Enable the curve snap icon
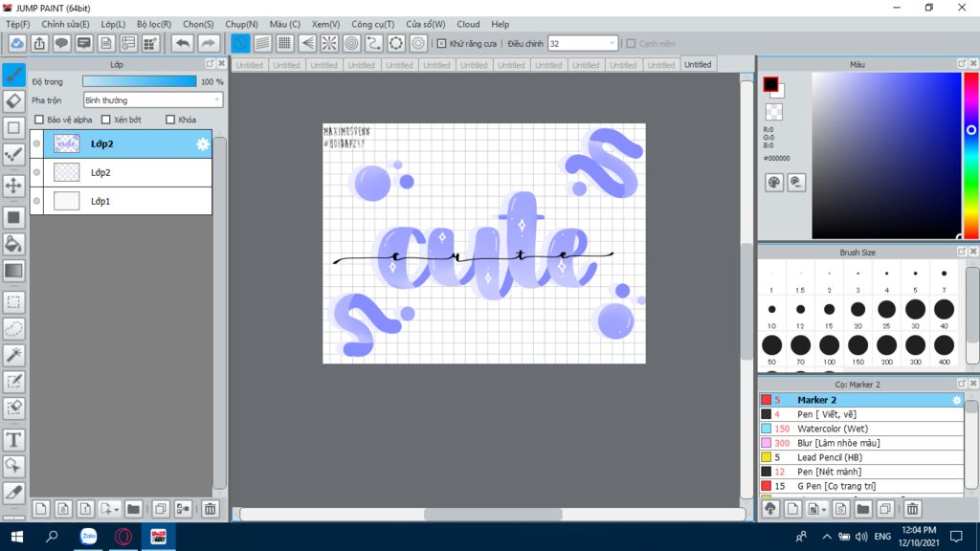 coord(374,43)
